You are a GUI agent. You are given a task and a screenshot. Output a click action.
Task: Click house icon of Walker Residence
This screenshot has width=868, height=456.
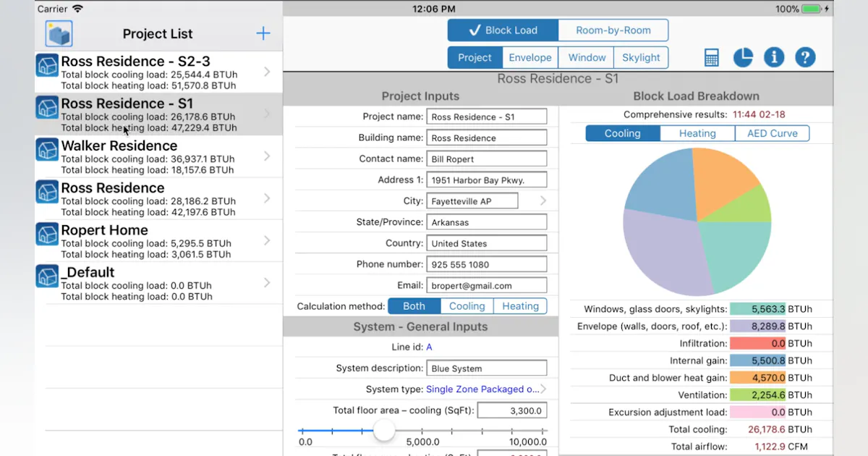[48, 150]
